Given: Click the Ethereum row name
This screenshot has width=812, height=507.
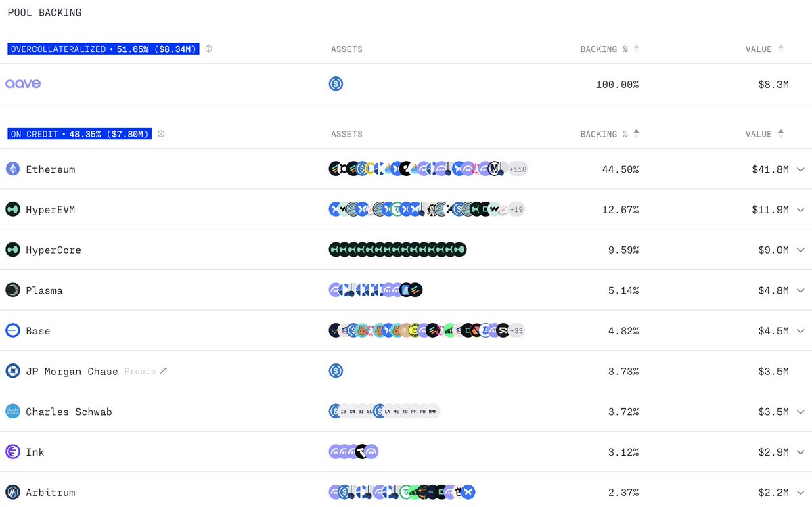Looking at the screenshot, I should click(x=51, y=169).
